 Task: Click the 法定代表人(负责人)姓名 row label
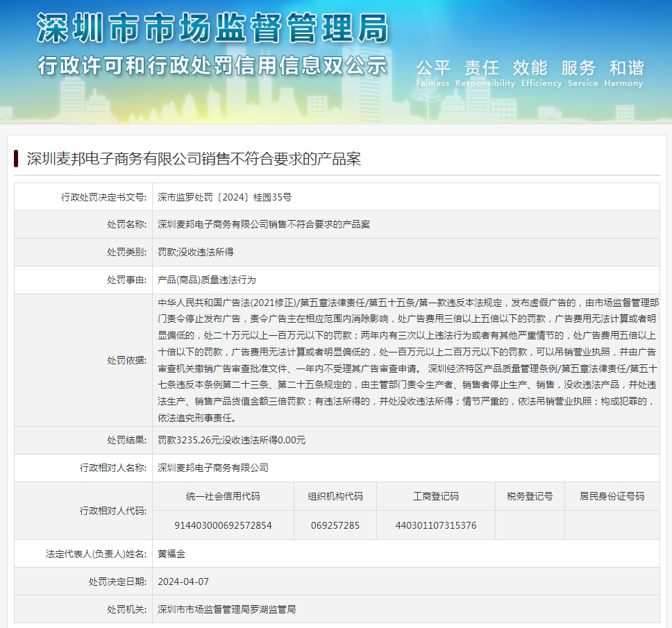pos(96,554)
